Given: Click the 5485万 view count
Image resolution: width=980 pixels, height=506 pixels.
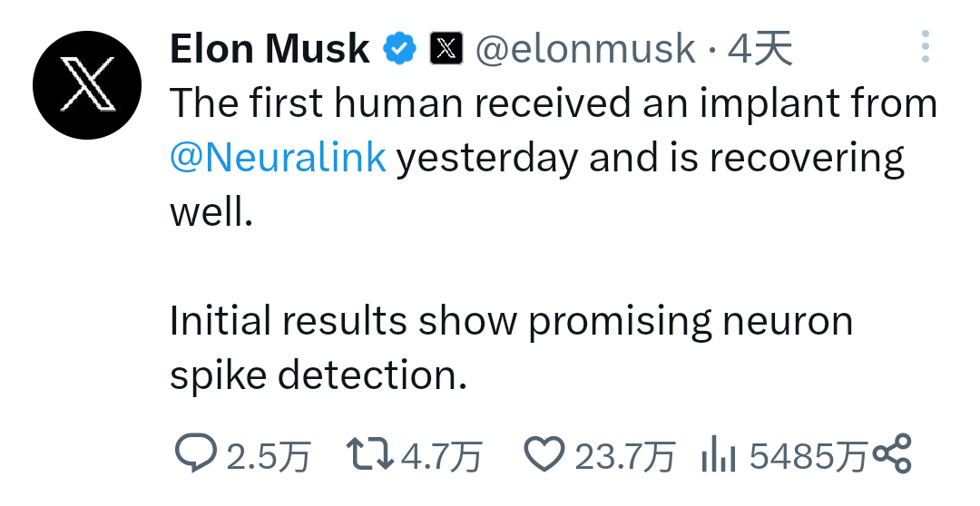Looking at the screenshot, I should [809, 456].
